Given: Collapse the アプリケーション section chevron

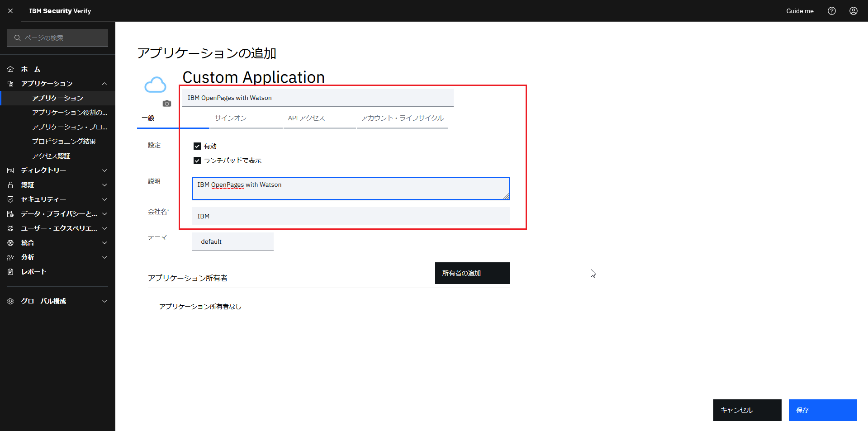Looking at the screenshot, I should coord(104,84).
